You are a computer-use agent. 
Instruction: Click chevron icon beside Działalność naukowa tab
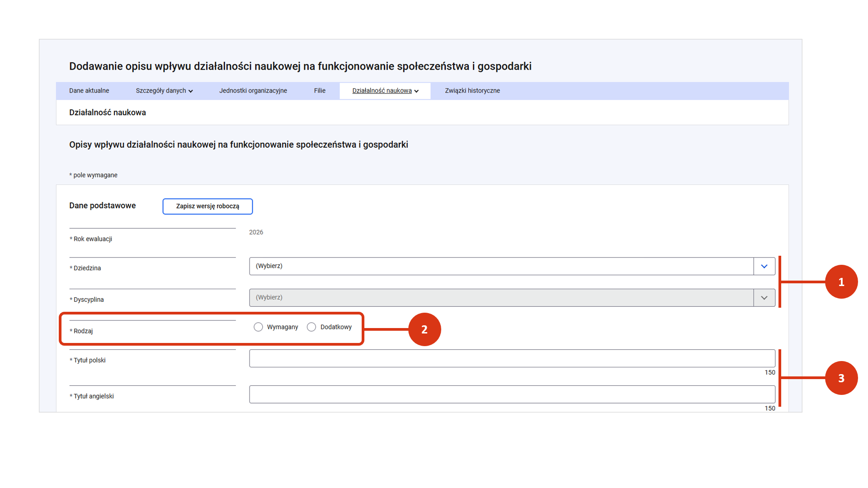point(416,91)
